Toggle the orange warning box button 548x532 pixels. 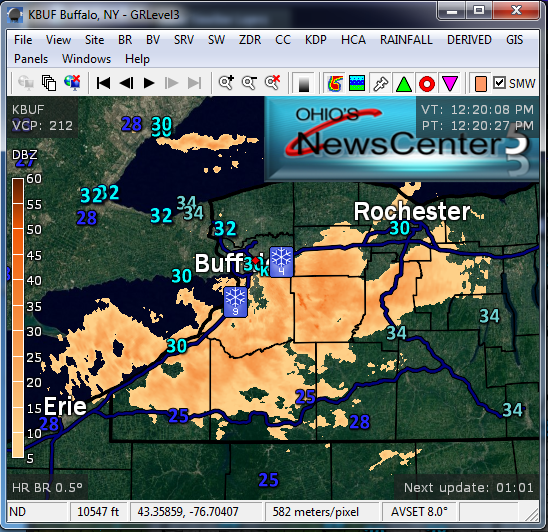481,84
